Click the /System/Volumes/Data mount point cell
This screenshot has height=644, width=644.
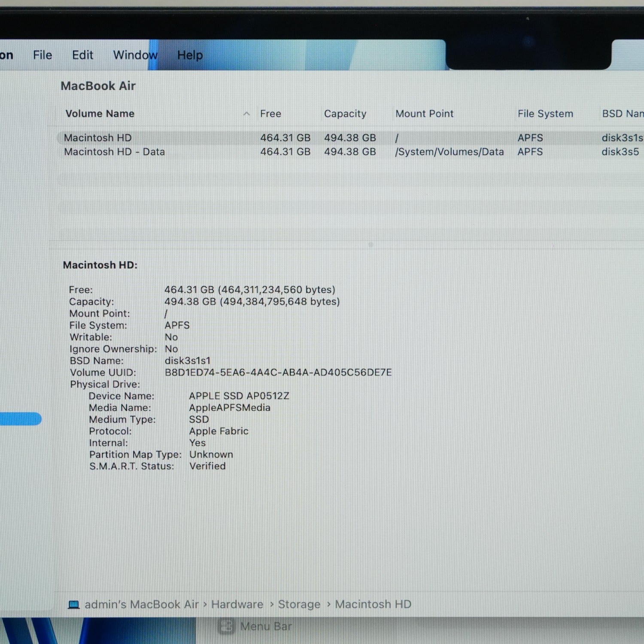(450, 152)
